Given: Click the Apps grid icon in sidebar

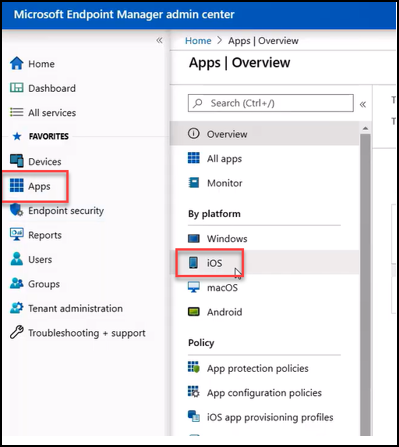Looking at the screenshot, I should pos(17,185).
